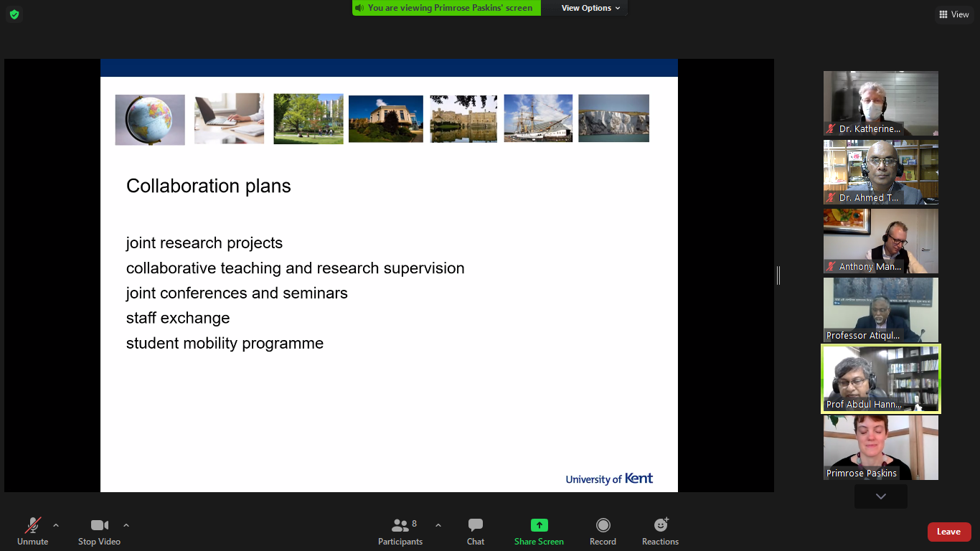The height and width of the screenshot is (551, 980).
Task: Open the Chat panel
Action: pos(476,531)
